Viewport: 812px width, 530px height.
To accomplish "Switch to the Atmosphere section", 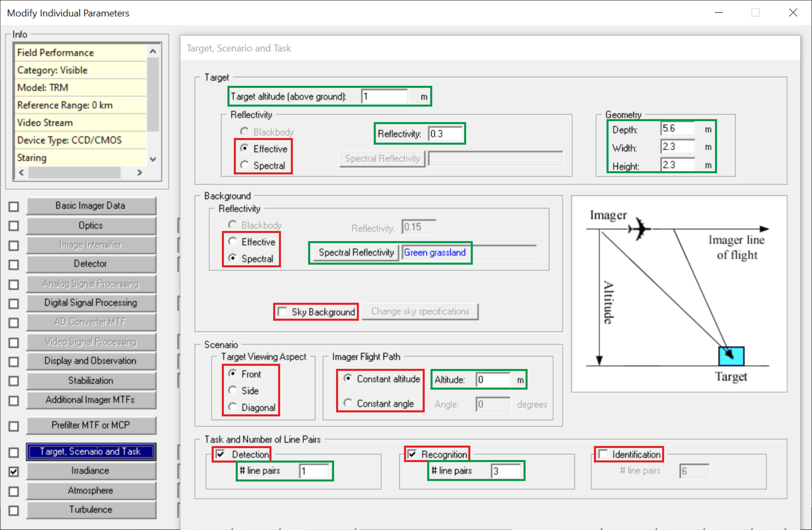I will pyautogui.click(x=91, y=490).
